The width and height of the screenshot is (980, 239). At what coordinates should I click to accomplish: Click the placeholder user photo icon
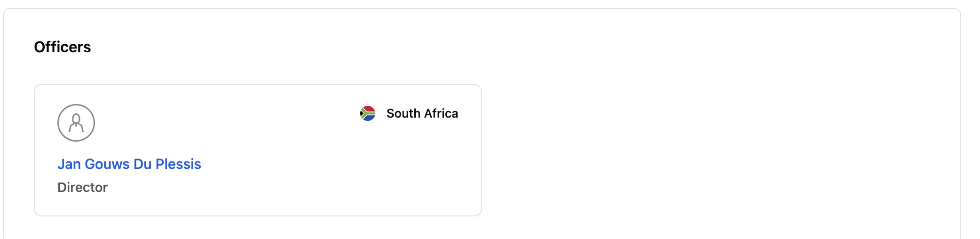pos(76,123)
